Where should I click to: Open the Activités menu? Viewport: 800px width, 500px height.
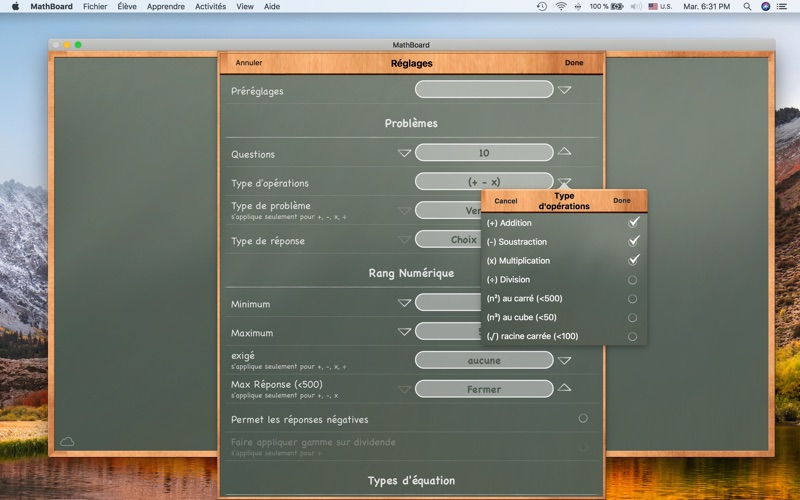click(210, 7)
